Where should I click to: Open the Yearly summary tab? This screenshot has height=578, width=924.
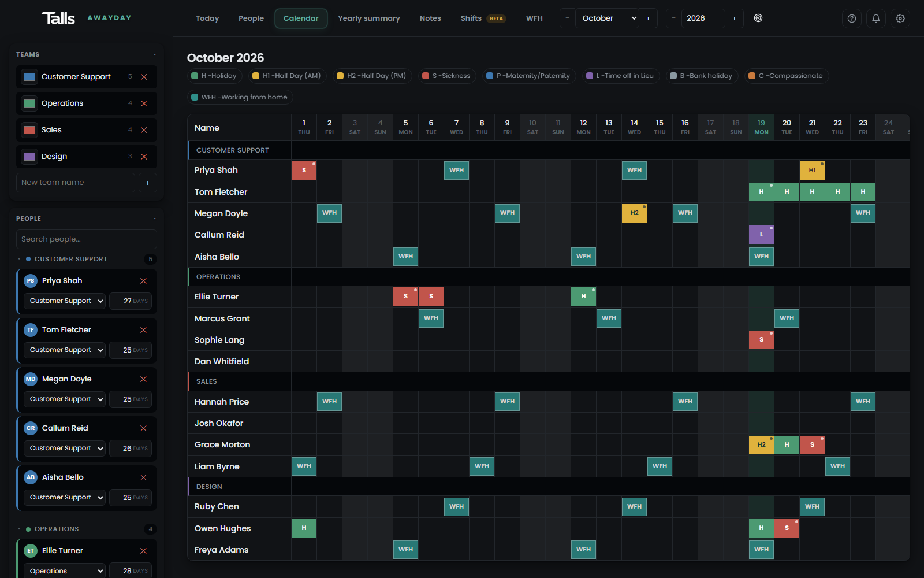pos(369,18)
